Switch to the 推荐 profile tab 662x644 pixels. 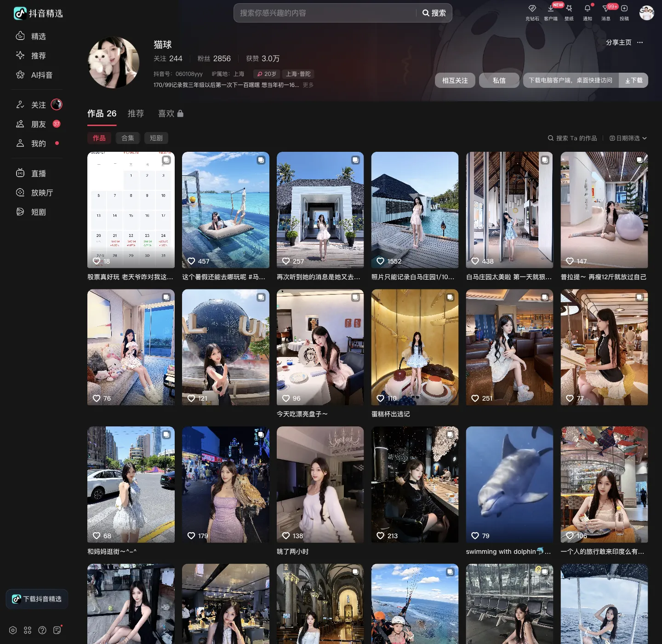tap(136, 114)
